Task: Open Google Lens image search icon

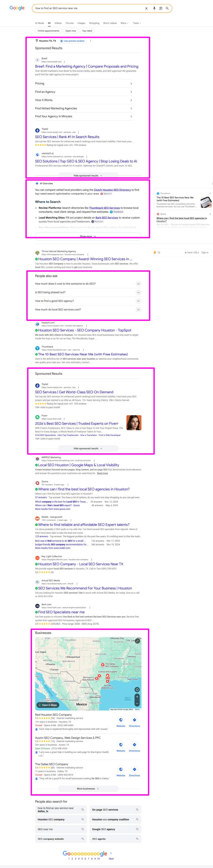Action: click(161, 8)
